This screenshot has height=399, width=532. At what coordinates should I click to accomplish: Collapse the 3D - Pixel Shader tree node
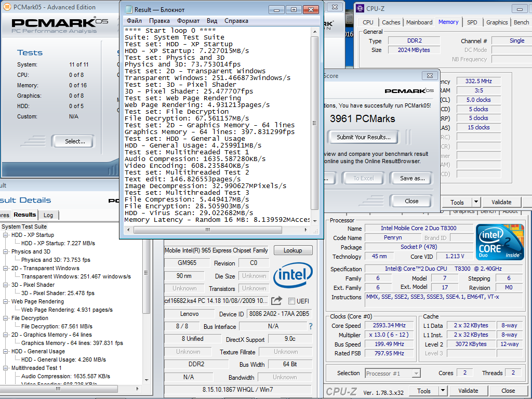[5, 285]
